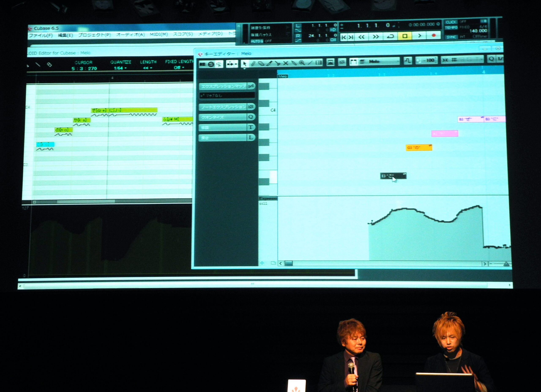Screen dimensions: 541x392
Task: Click the iterative Quantize Q button in toolbar
Action: (x=491, y=59)
